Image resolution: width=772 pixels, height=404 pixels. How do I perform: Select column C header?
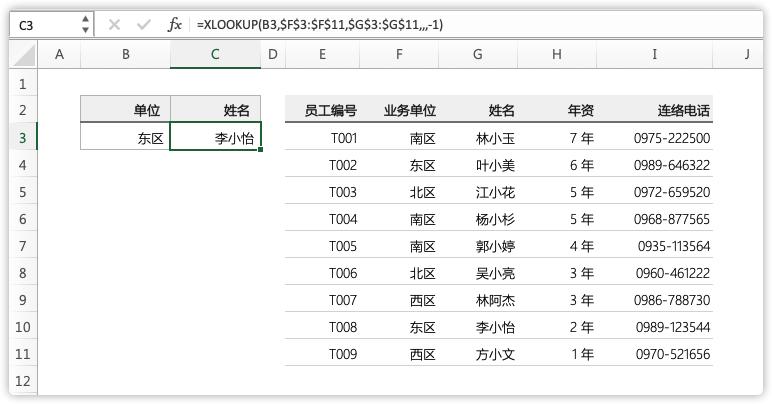click(x=215, y=55)
